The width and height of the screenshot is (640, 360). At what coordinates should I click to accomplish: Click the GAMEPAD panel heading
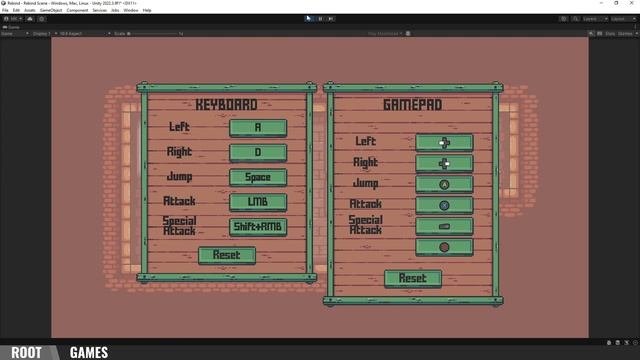click(x=413, y=105)
